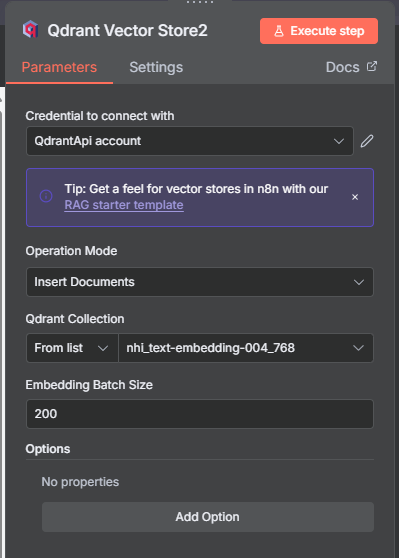
Task: Open the Settings tab
Action: (156, 67)
